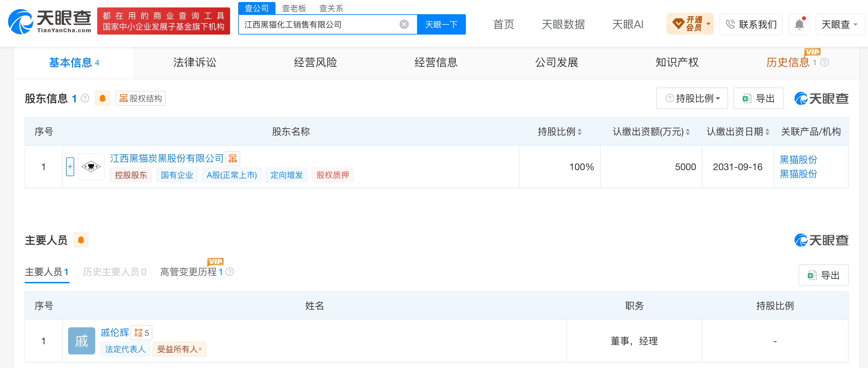Click the 天眼一下 search button
Screen dimensions: 868x368
(x=441, y=24)
